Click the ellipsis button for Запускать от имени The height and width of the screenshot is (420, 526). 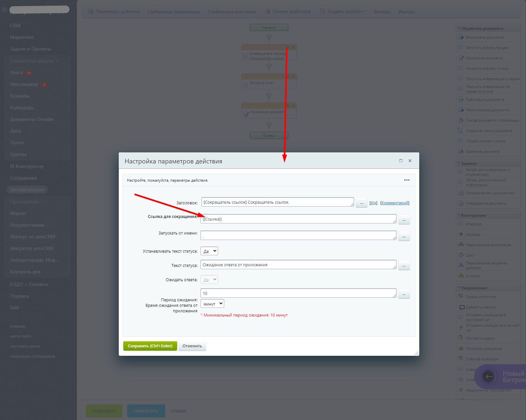pyautogui.click(x=404, y=236)
